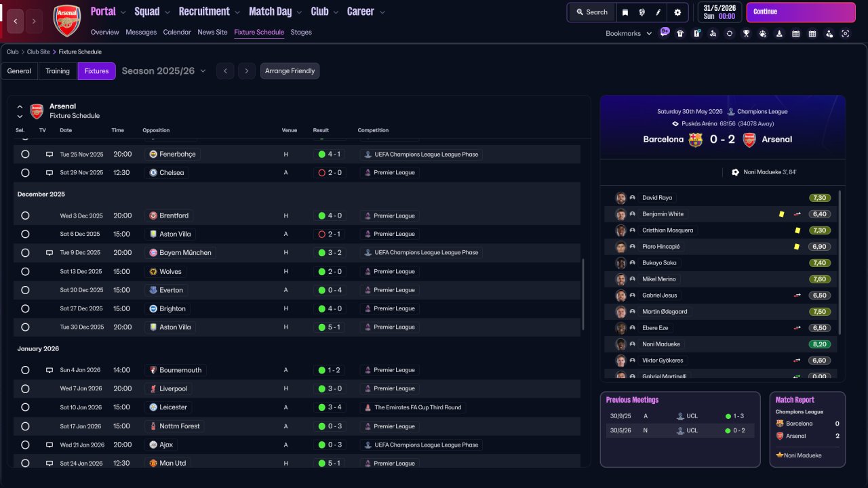Screen dimensions: 868x488
Task: Click the fixture list vertical scrollbar
Action: 583,295
